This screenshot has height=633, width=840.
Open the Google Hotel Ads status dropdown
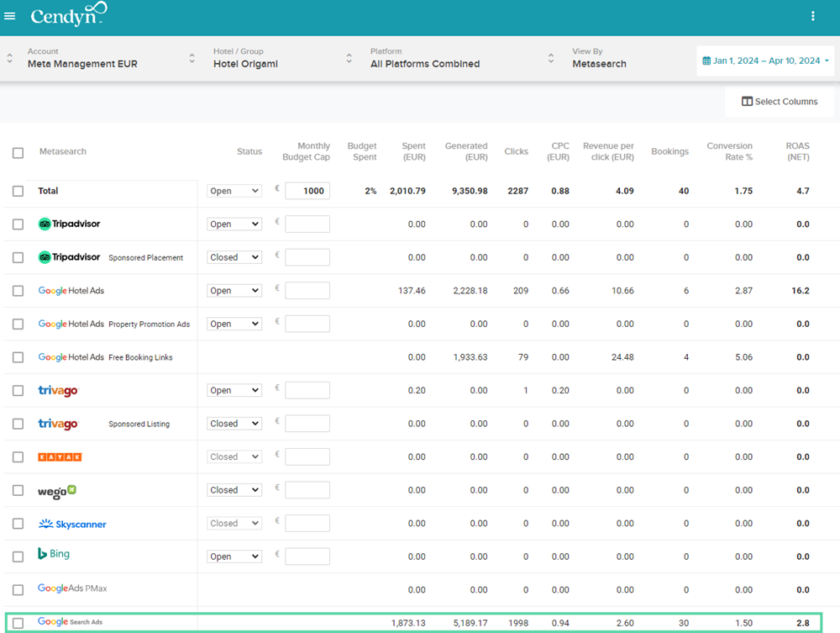[x=234, y=291]
